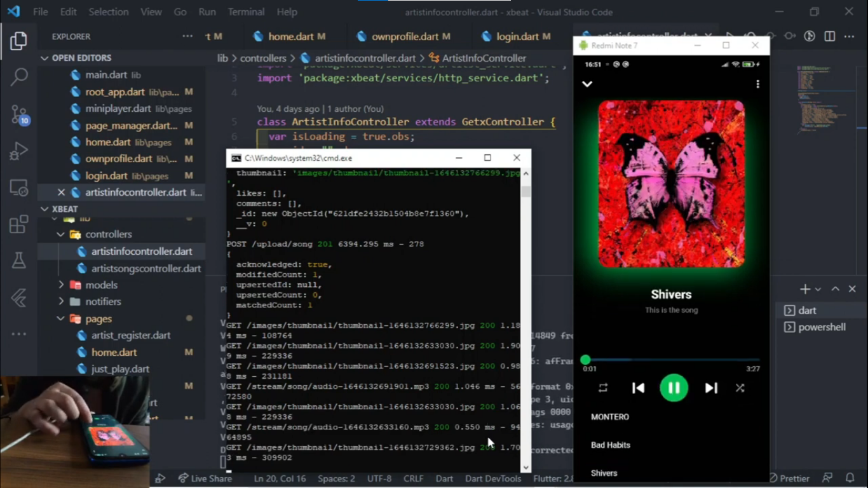Open the player three-dot options menu
The image size is (868, 488).
click(757, 84)
